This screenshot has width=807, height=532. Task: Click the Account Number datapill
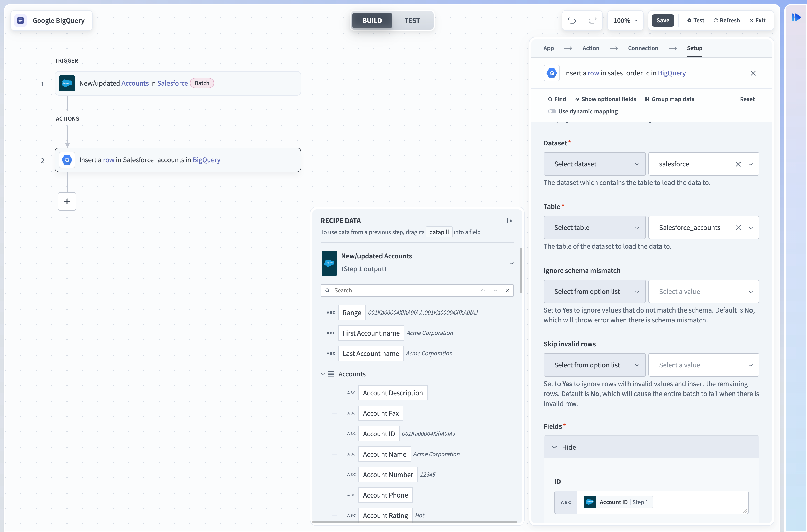pos(388,475)
